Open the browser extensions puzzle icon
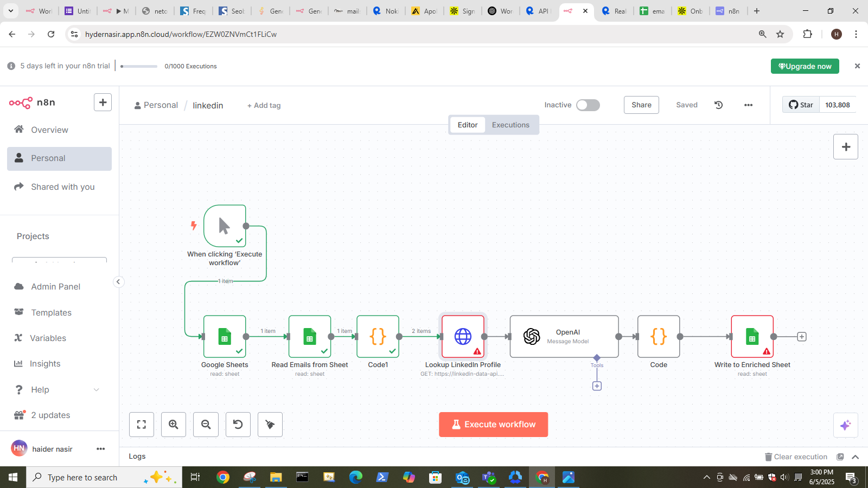The height and width of the screenshot is (488, 868). point(807,34)
